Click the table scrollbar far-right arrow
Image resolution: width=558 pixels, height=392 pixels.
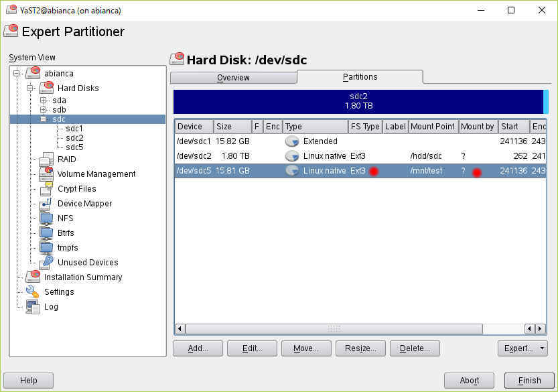(540, 328)
